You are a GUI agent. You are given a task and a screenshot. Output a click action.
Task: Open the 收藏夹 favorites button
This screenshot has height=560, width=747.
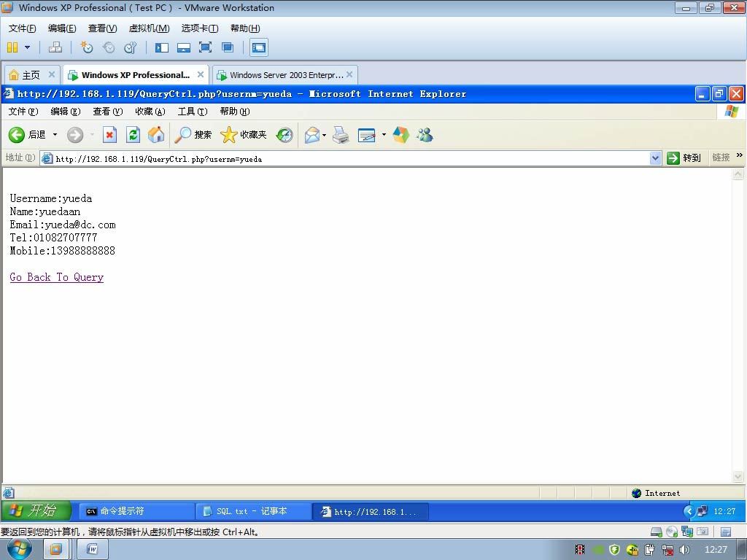[x=244, y=135]
